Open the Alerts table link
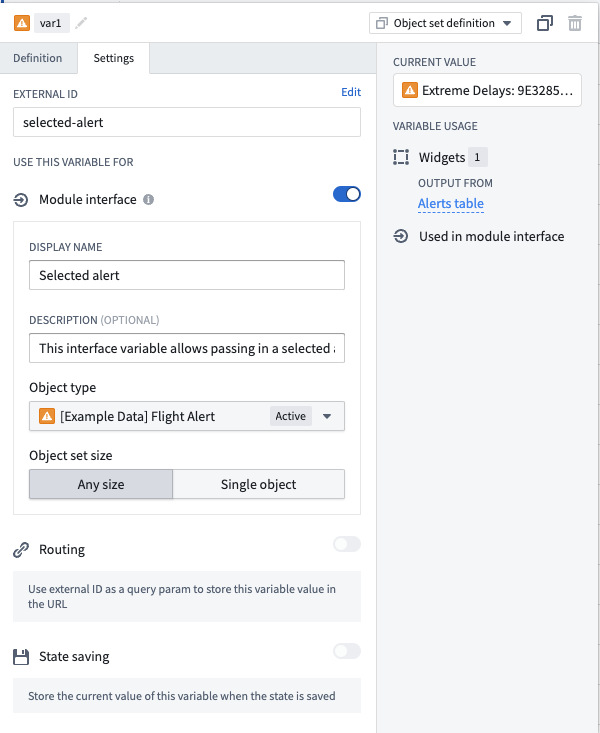Image resolution: width=600 pixels, height=733 pixels. 451,203
